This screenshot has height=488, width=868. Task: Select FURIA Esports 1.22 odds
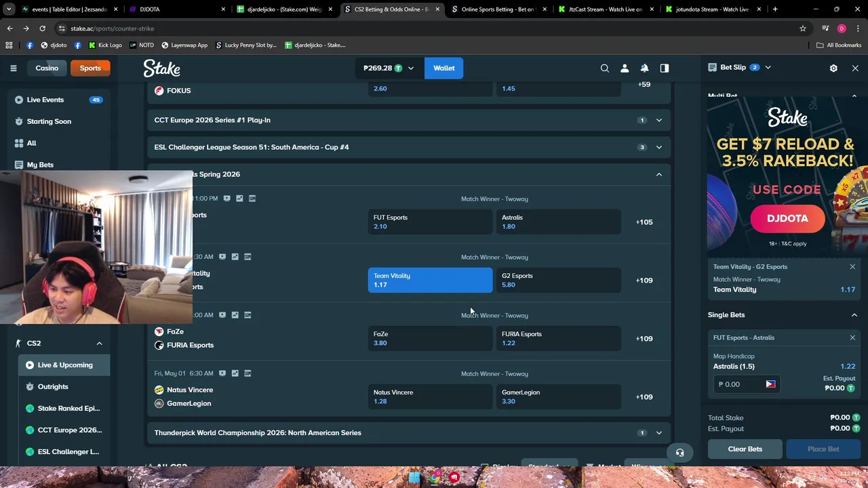(x=558, y=338)
